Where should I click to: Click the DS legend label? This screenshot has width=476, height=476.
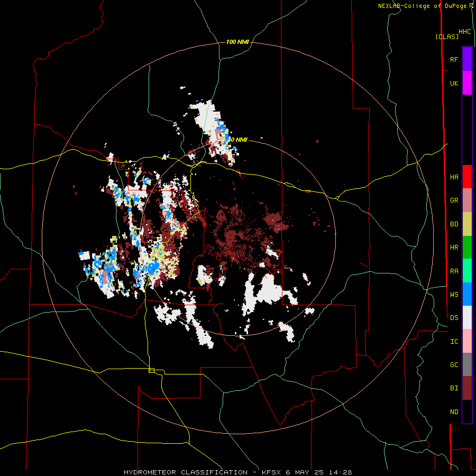(454, 318)
